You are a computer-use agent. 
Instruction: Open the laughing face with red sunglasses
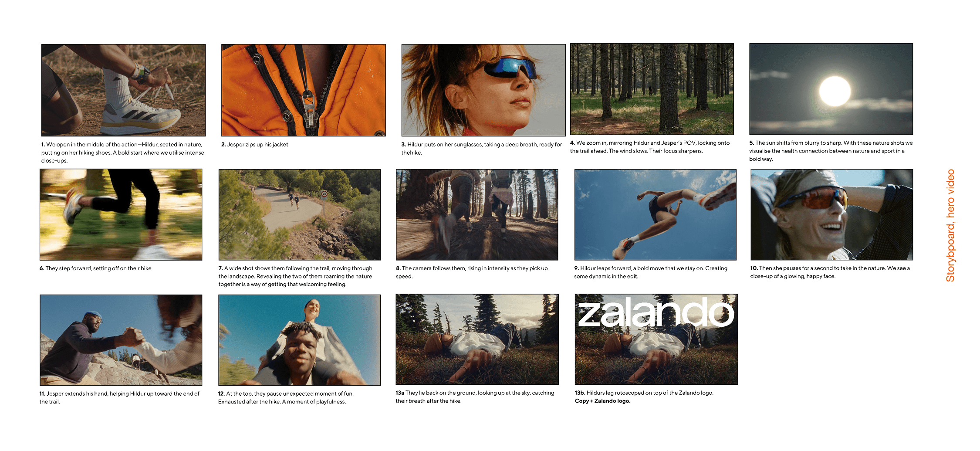(x=831, y=215)
